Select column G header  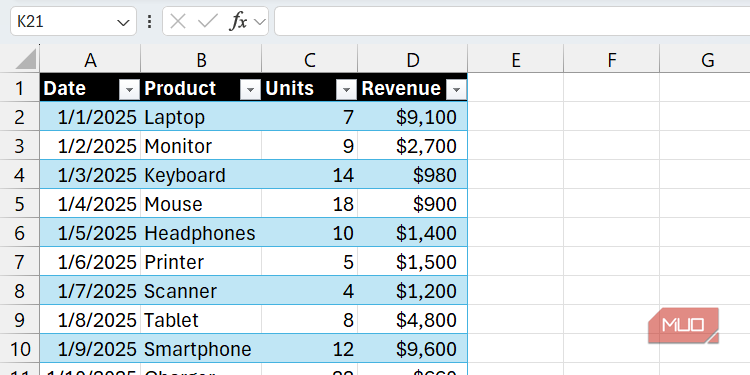(x=707, y=60)
